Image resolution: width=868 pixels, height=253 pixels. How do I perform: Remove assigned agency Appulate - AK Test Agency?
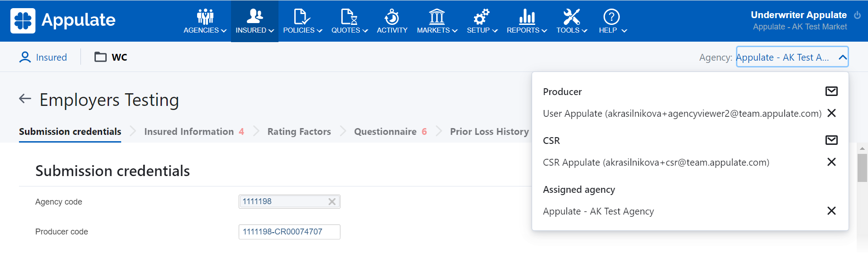coord(831,211)
